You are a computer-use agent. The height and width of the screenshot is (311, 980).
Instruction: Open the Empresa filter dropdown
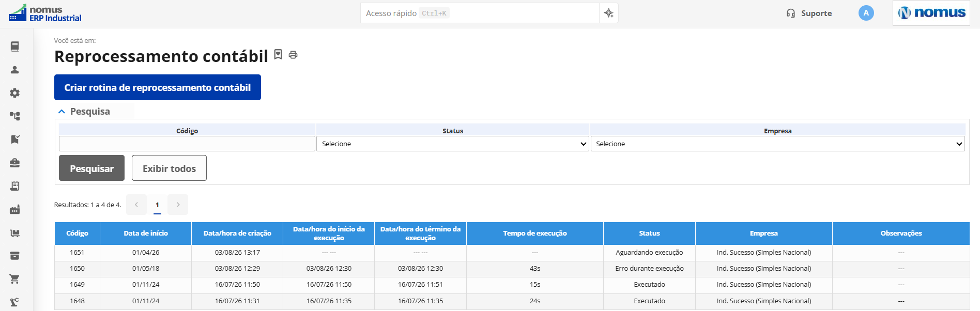[x=778, y=144]
